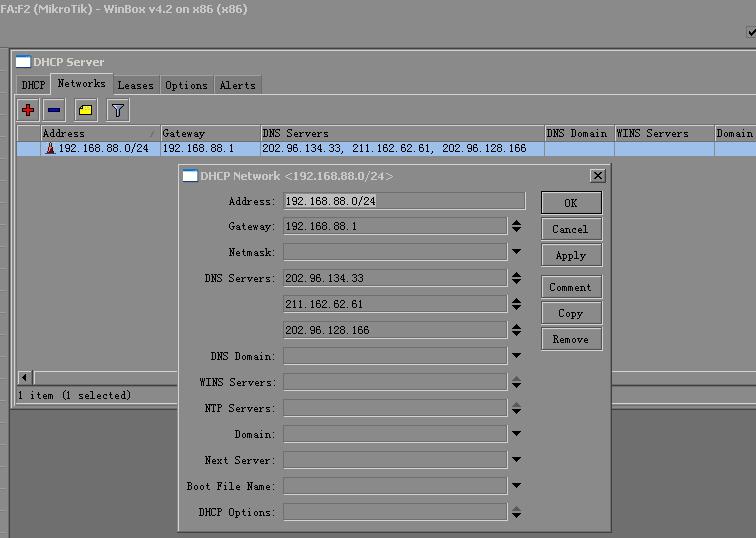
Task: Click the NTP Servers stepper arrows
Action: (516, 408)
